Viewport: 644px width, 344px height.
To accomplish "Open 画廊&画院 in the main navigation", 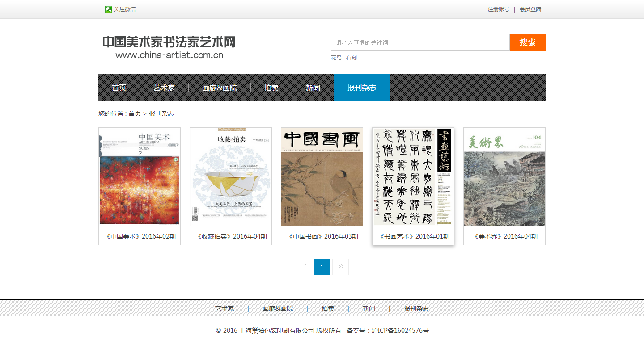I will (x=220, y=88).
